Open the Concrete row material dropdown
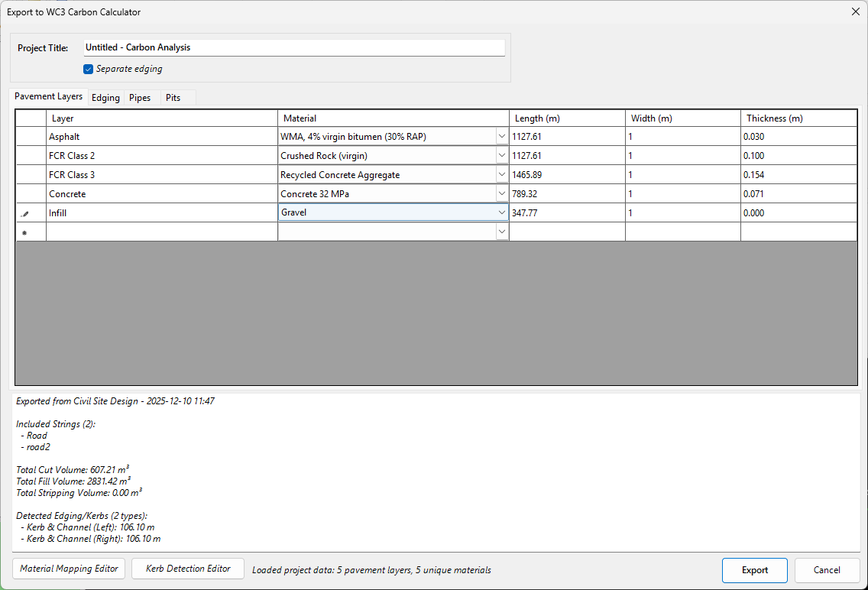 tap(501, 194)
